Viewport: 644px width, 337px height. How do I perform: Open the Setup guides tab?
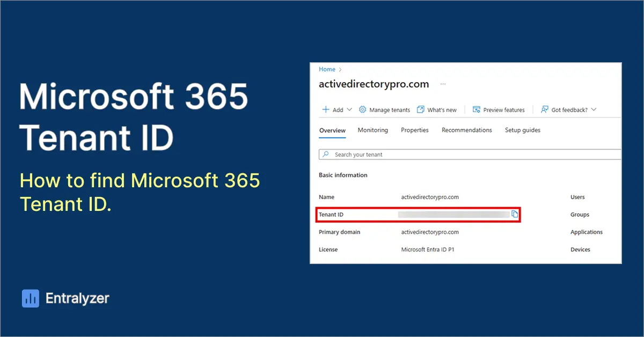(523, 130)
